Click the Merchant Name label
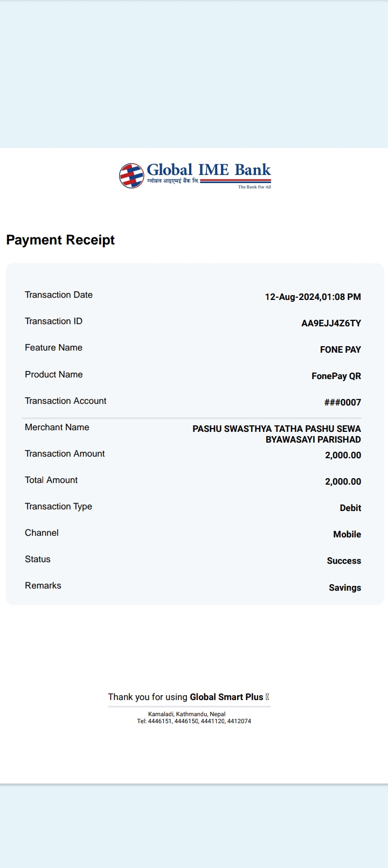Viewport: 388px width, 868px height. click(x=57, y=427)
